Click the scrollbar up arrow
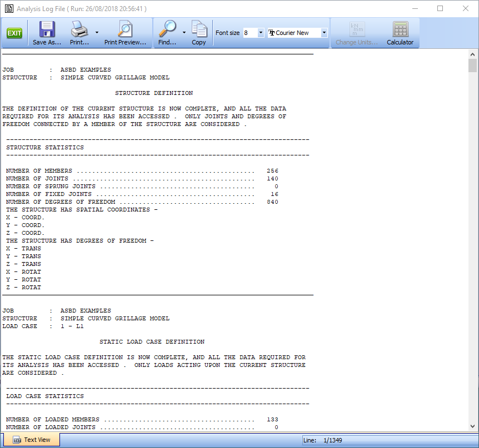This screenshot has height=448, width=479. coord(472,54)
